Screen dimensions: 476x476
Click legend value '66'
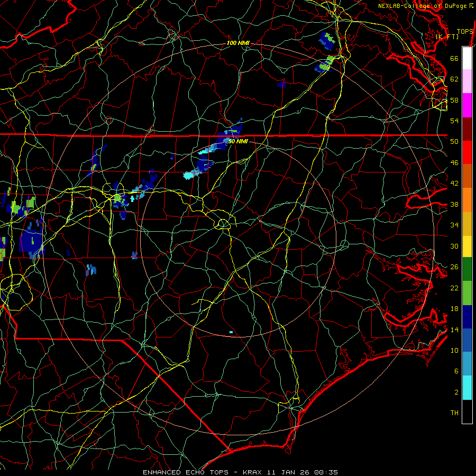click(x=454, y=58)
